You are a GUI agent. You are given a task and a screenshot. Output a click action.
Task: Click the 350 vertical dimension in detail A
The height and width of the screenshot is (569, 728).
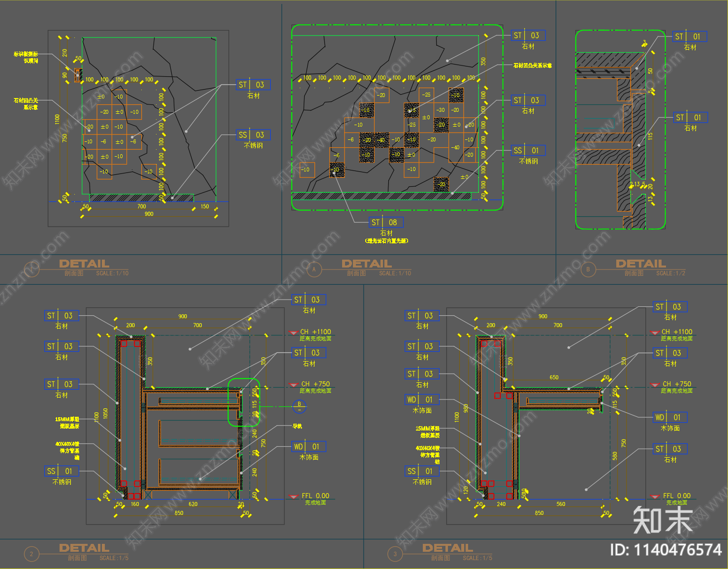click(x=483, y=62)
